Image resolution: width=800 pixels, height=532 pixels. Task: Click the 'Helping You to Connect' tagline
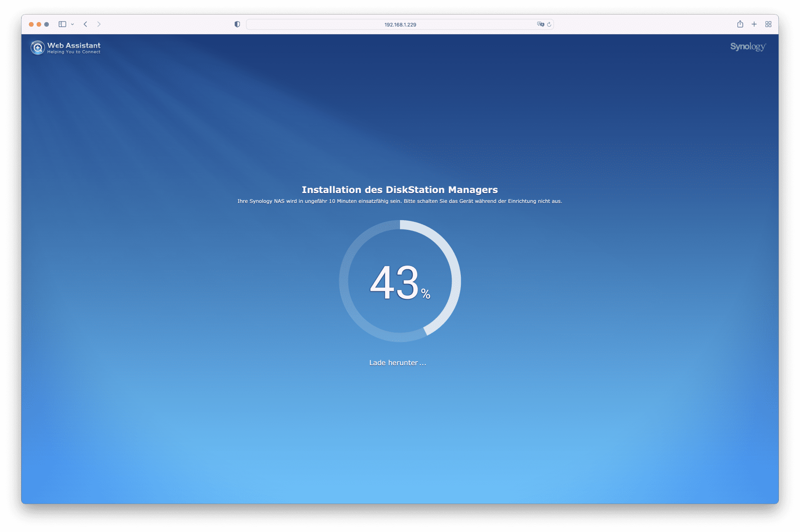tap(74, 52)
